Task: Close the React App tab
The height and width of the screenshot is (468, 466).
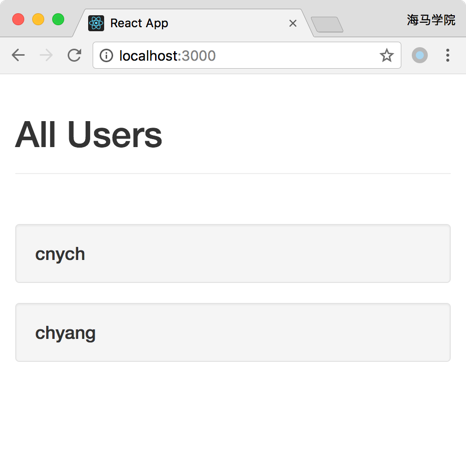Action: tap(293, 23)
